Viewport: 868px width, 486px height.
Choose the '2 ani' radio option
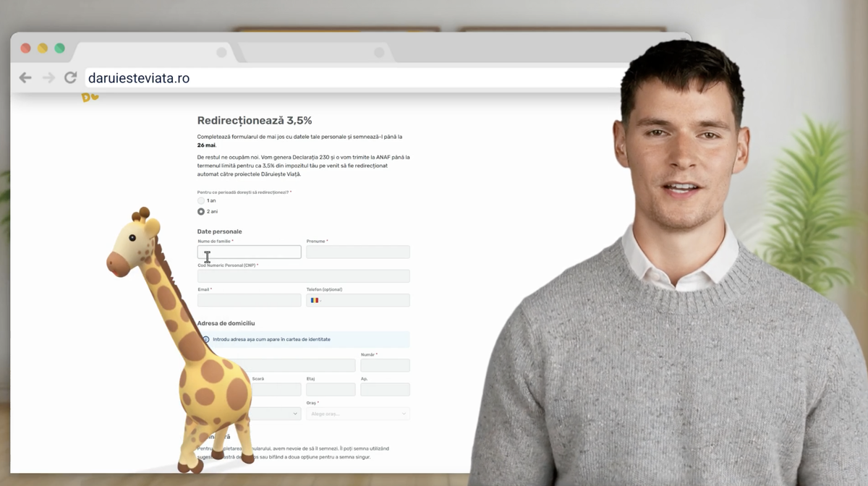[201, 211]
